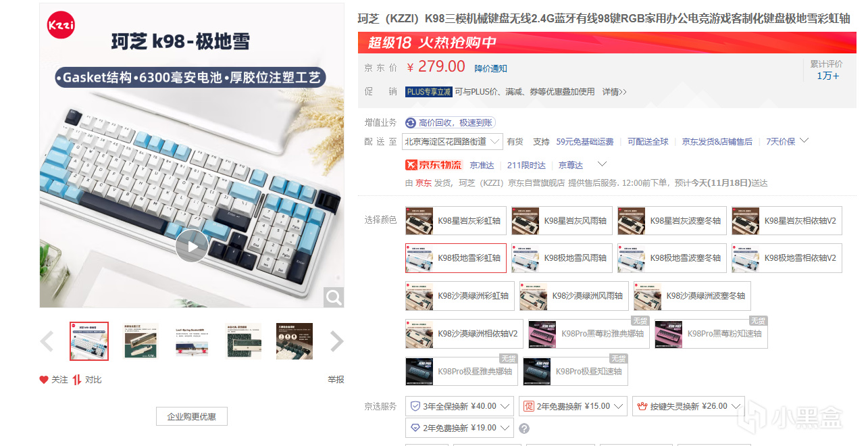
Task: Open the magnifier zoom icon on product image
Action: point(334,297)
